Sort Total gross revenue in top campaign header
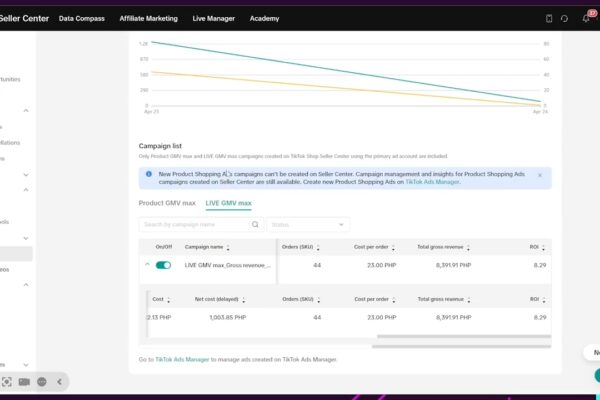Viewport: 600px width, 400px height. [468, 248]
